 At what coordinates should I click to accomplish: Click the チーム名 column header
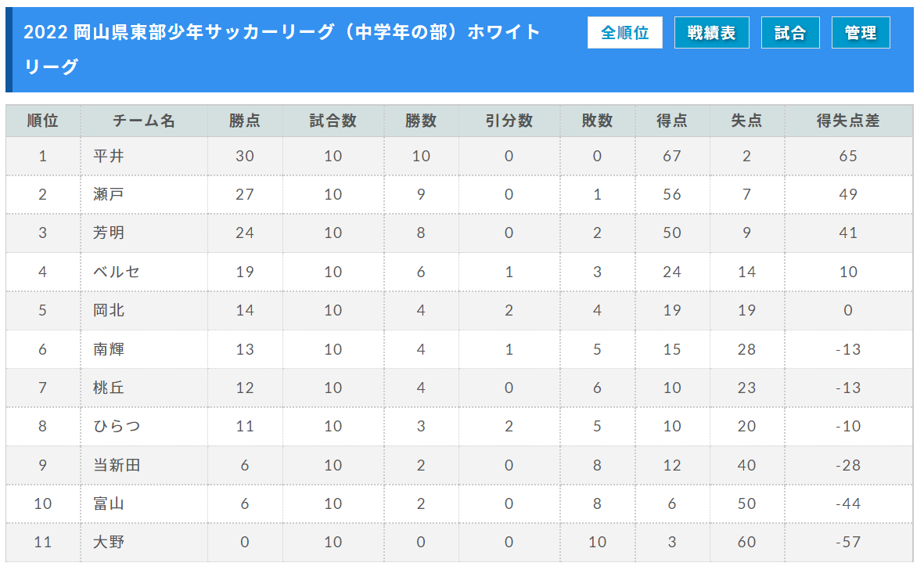(x=144, y=121)
